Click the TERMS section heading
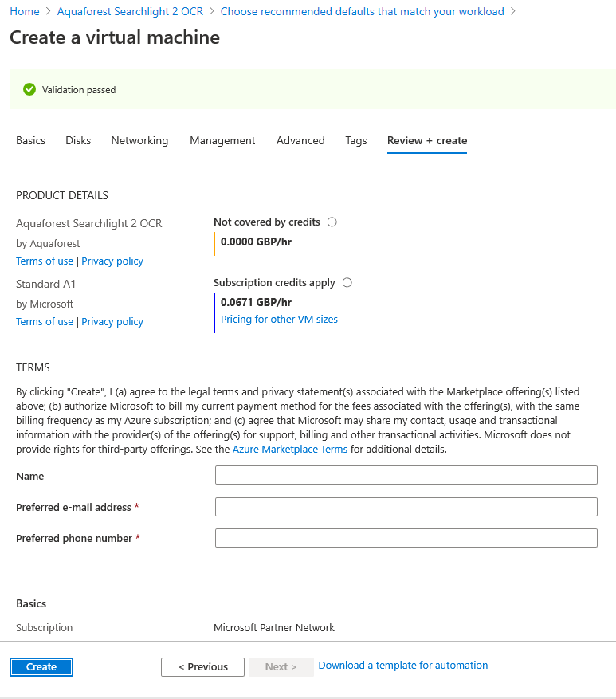The height and width of the screenshot is (699, 616). click(x=33, y=367)
